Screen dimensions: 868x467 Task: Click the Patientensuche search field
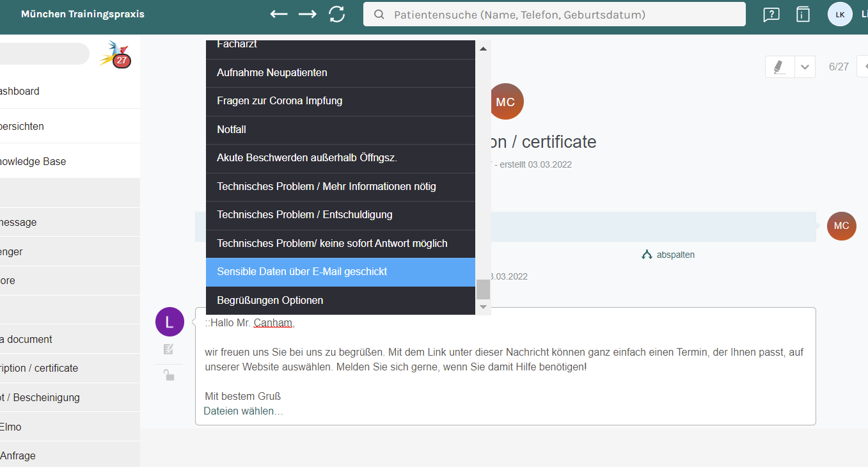pyautogui.click(x=554, y=14)
